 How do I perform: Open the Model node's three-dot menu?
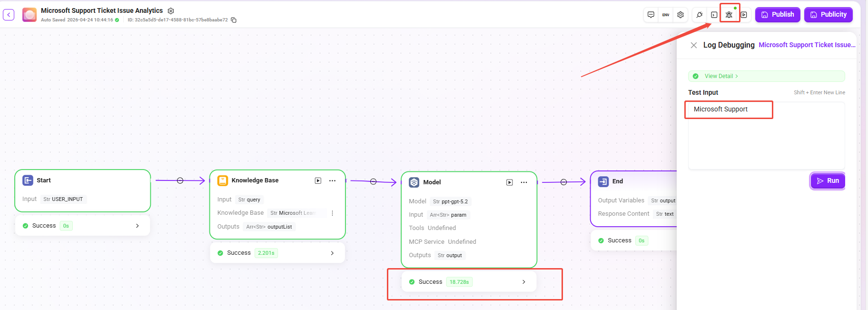524,182
